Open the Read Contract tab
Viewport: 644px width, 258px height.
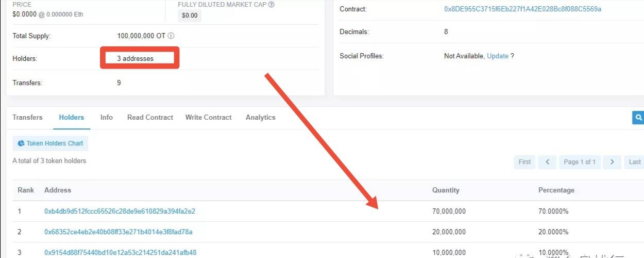click(150, 118)
